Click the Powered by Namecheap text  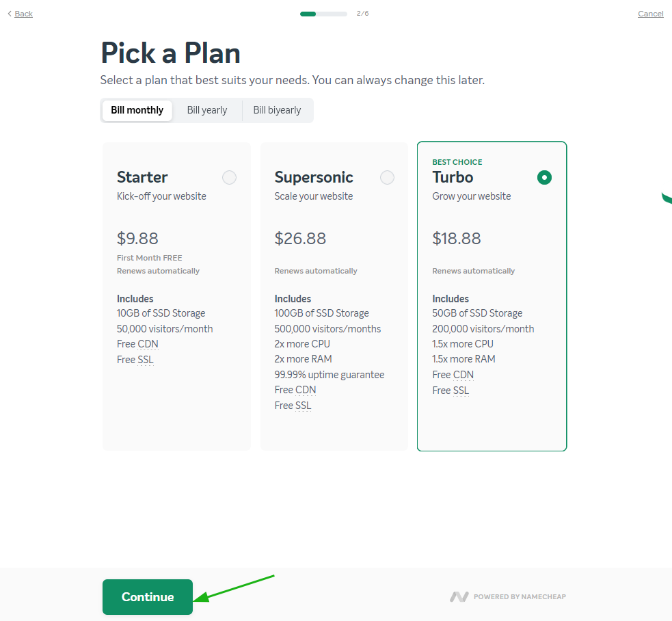tap(520, 596)
